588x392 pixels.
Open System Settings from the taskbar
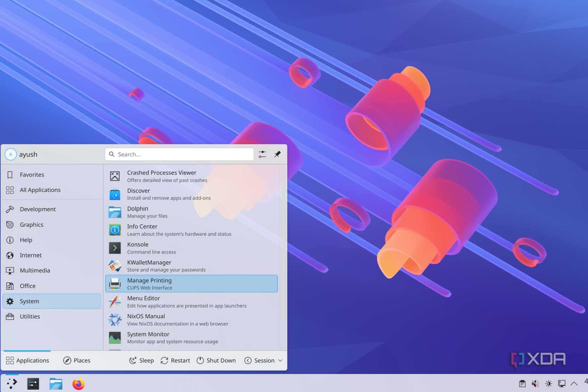click(33, 383)
